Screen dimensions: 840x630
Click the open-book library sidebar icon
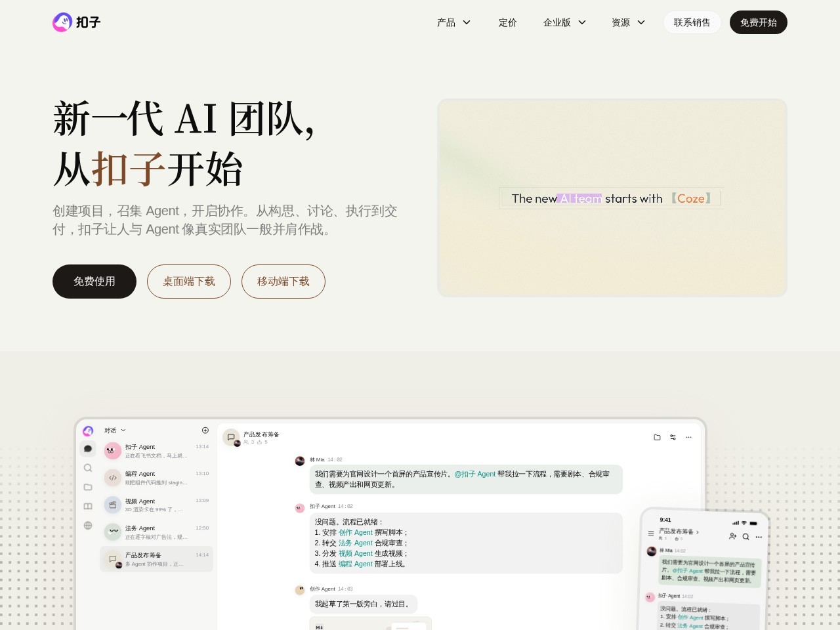click(x=88, y=506)
